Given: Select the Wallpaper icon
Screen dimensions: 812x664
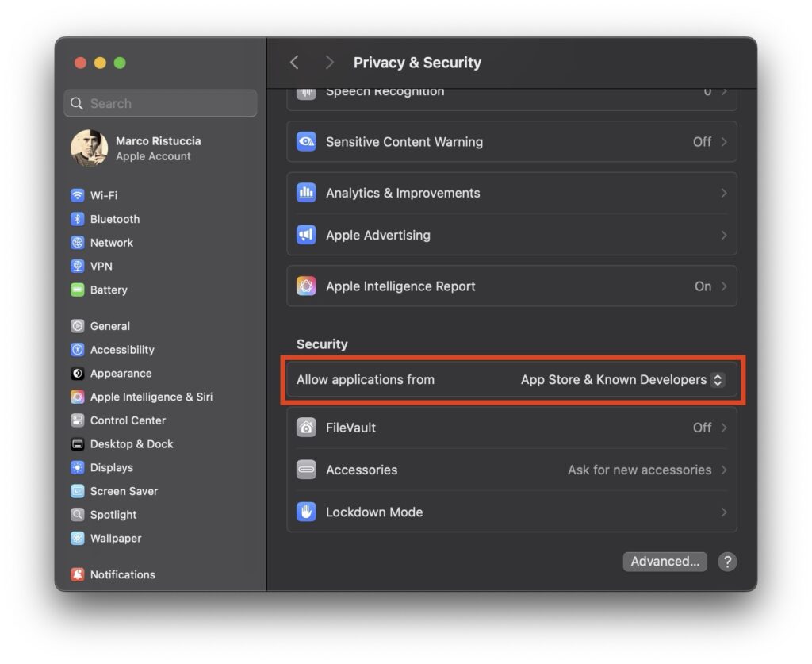Looking at the screenshot, I should [77, 538].
